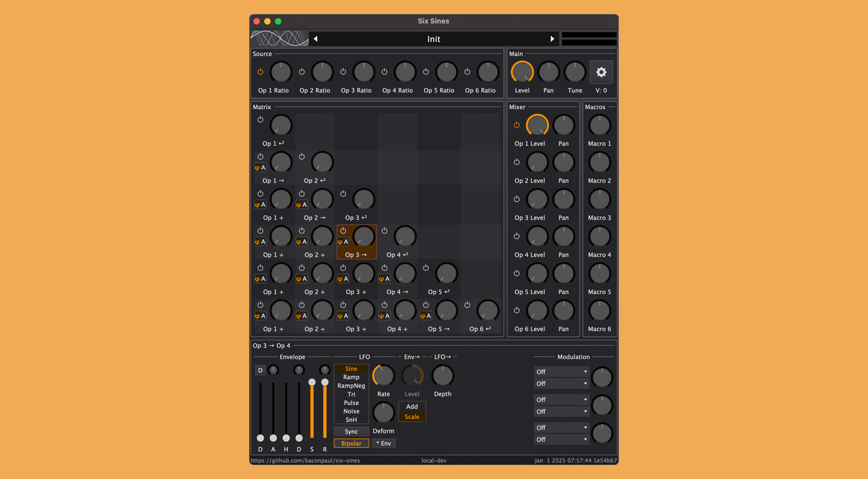868x479 pixels.
Task: Toggle power icon for Op 2 Ratio
Action: pos(302,72)
